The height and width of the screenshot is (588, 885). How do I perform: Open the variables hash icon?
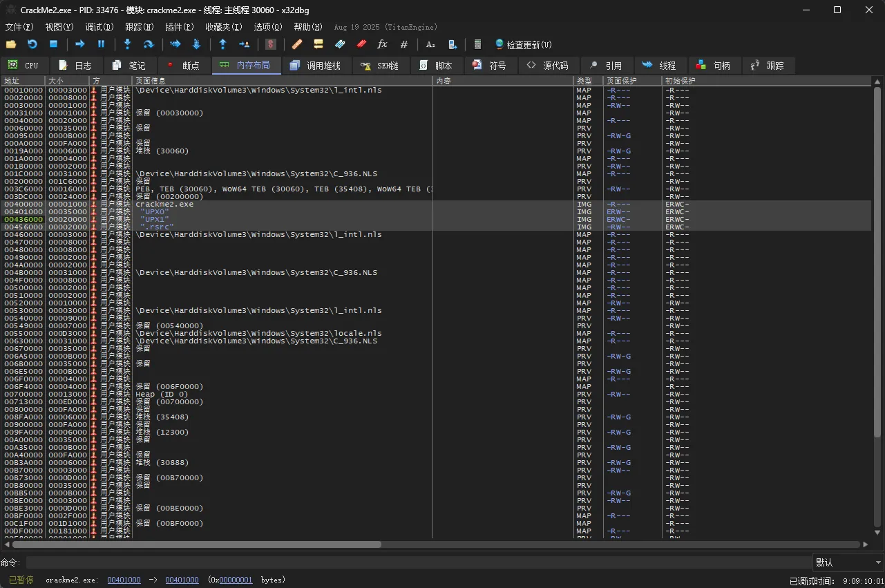[x=404, y=44]
